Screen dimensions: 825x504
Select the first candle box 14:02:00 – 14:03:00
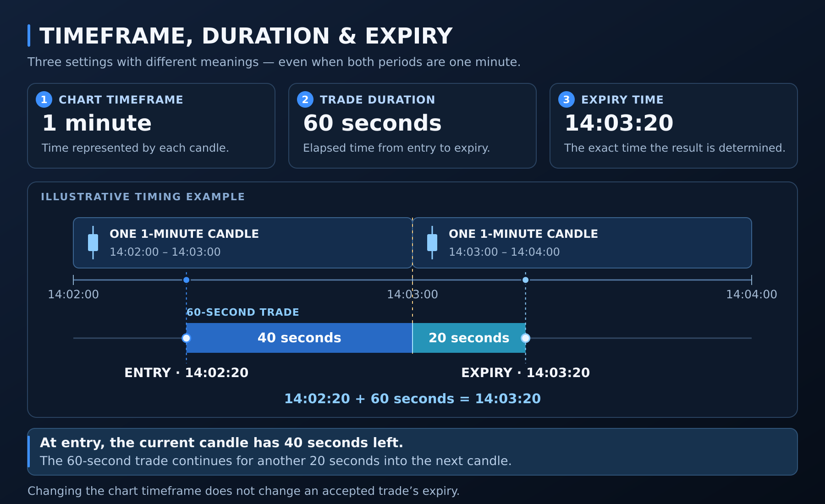[x=243, y=243]
